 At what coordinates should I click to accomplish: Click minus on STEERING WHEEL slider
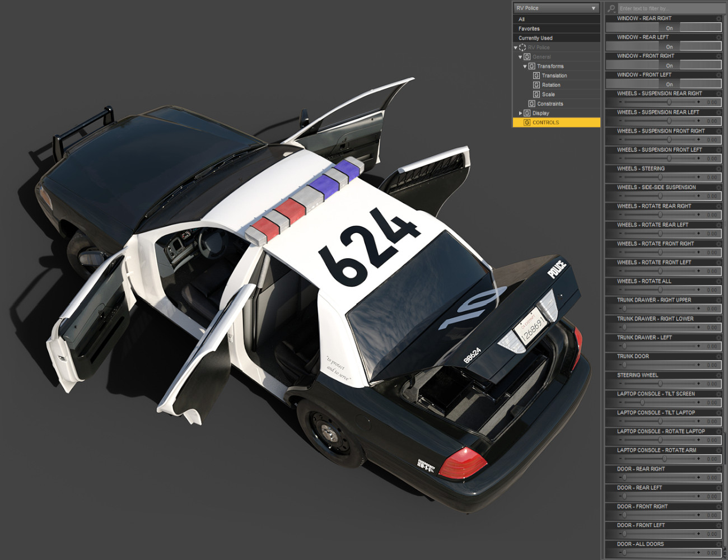[x=620, y=384]
